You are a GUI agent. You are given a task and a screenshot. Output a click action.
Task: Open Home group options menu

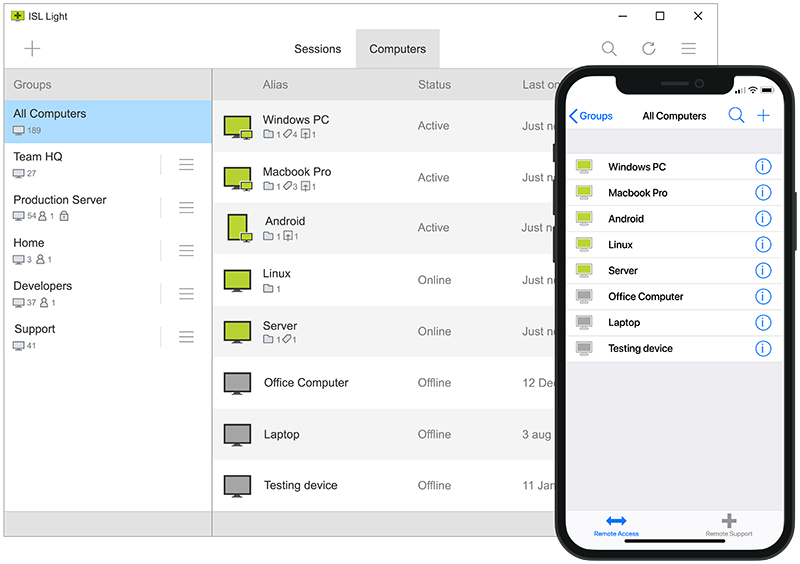coord(186,250)
